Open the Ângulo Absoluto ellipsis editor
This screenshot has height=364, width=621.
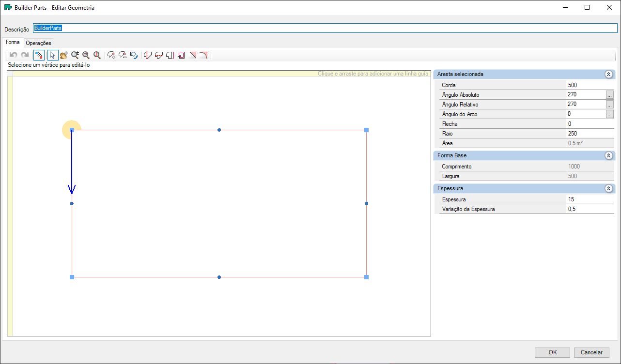pyautogui.click(x=609, y=95)
